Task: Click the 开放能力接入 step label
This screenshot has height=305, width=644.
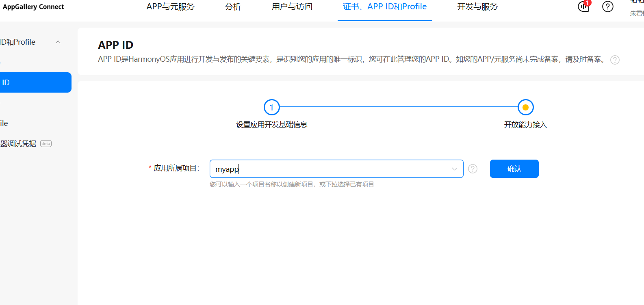Action: 526,125
